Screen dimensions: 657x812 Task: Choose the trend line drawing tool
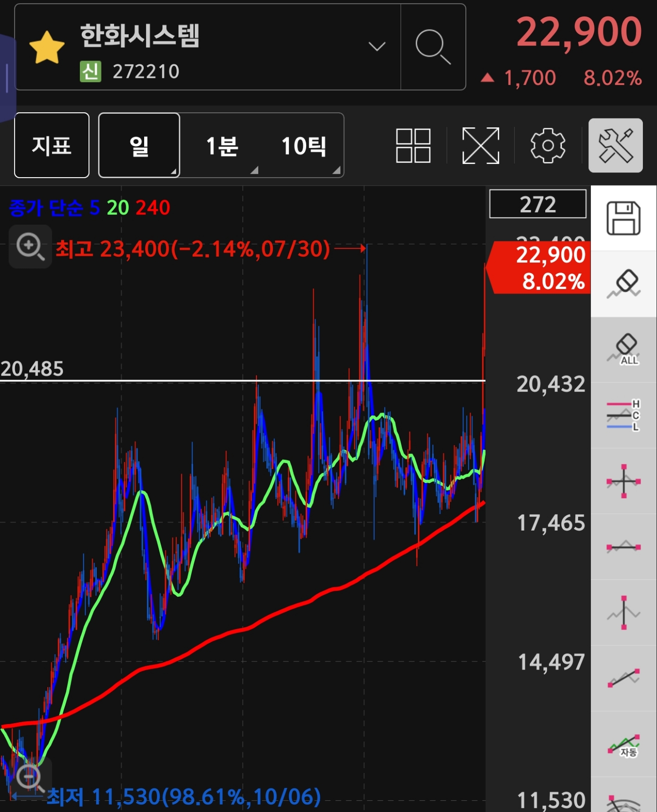click(x=624, y=679)
